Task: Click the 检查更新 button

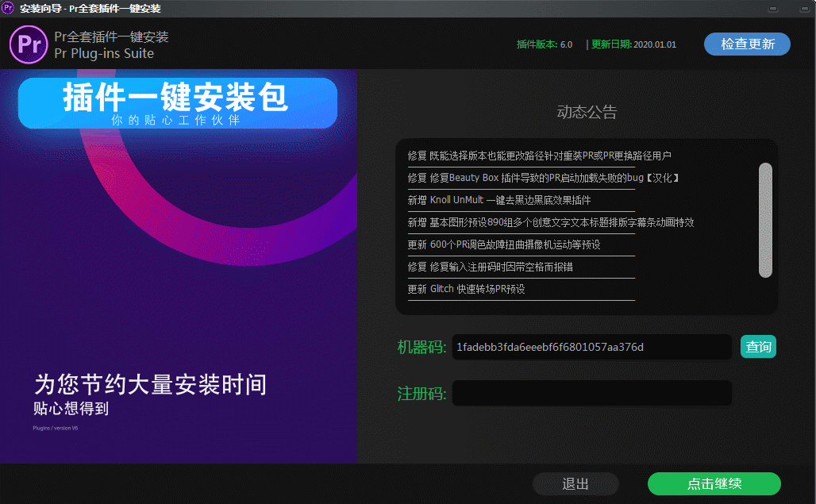Action: [x=747, y=44]
